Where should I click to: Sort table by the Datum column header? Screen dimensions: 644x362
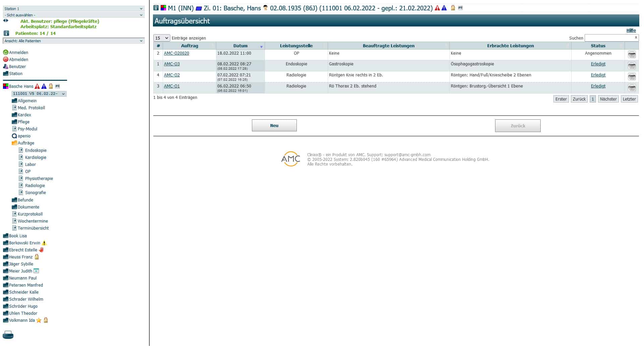point(240,46)
